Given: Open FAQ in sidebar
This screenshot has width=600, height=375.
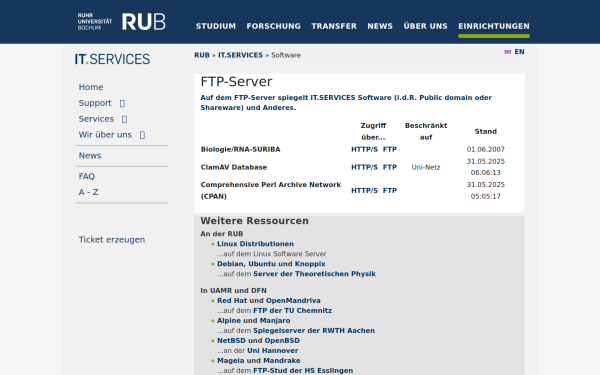Looking at the screenshot, I should coord(86,176).
